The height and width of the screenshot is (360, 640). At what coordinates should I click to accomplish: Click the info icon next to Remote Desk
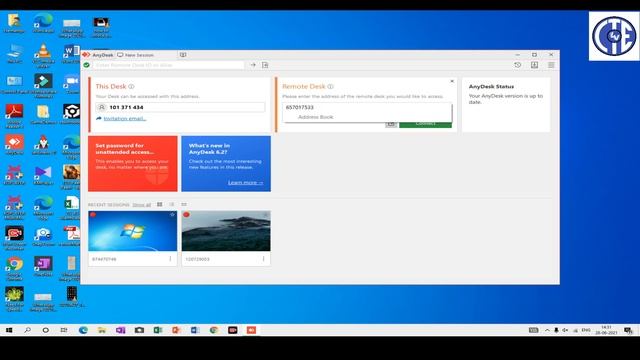(331, 87)
